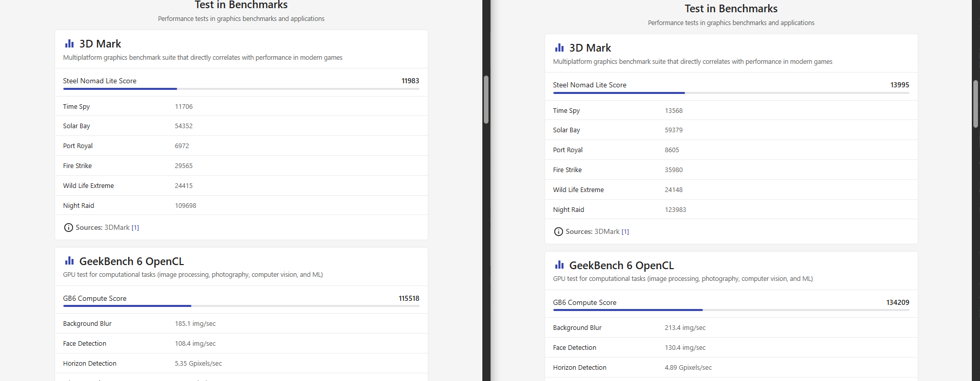Click the right pane's vertical scrollbar thumb
Image resolution: width=980 pixels, height=381 pixels.
tap(976, 104)
